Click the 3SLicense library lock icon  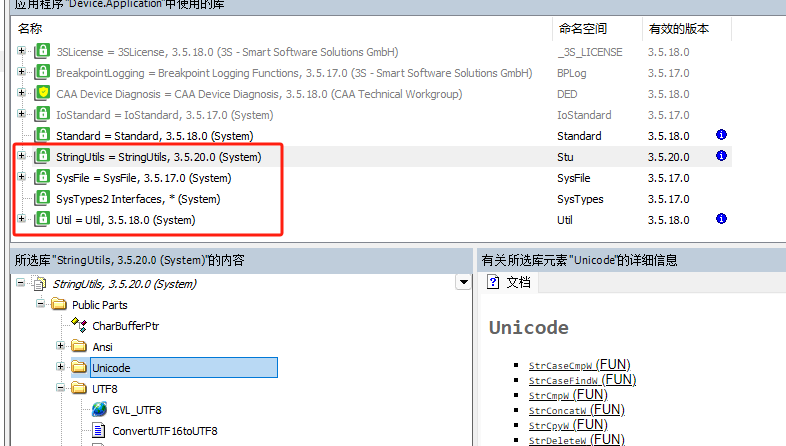(x=43, y=52)
